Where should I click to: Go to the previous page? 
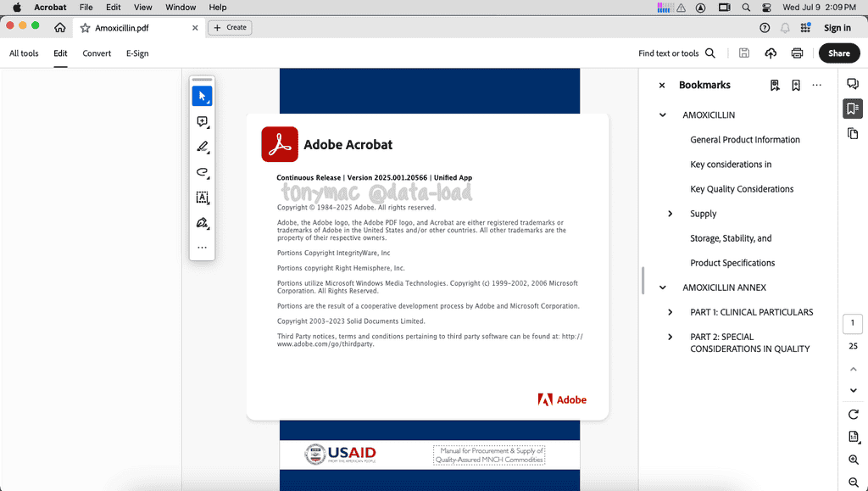[x=853, y=369]
